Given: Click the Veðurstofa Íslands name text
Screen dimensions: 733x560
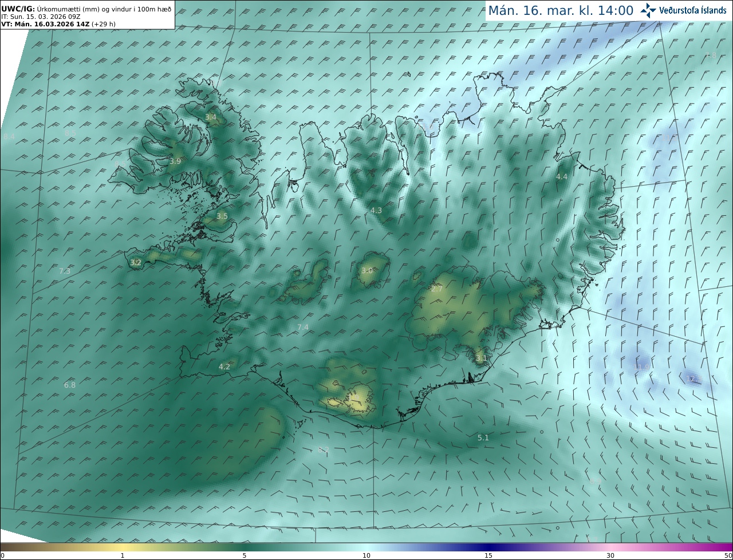Looking at the screenshot, I should [x=693, y=10].
